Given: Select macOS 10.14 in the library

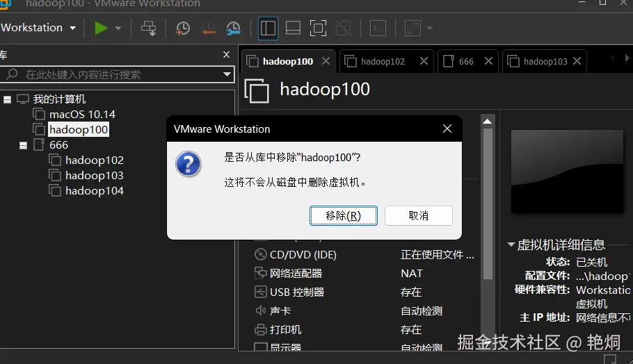Looking at the screenshot, I should click(82, 115).
